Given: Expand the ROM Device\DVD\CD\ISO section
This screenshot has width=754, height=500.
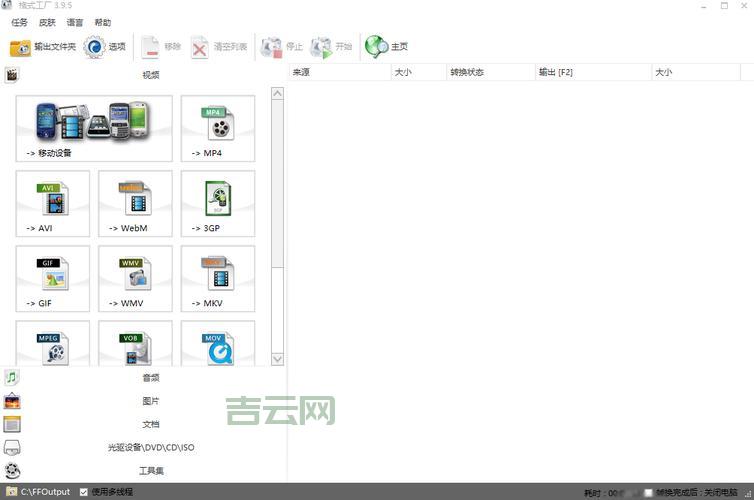Looking at the screenshot, I should [150, 447].
